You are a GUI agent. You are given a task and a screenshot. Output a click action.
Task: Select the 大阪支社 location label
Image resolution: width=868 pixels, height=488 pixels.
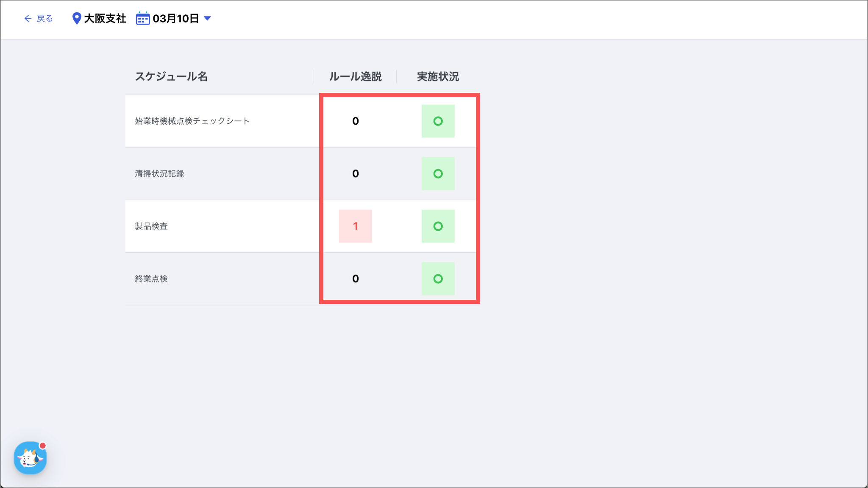(105, 19)
